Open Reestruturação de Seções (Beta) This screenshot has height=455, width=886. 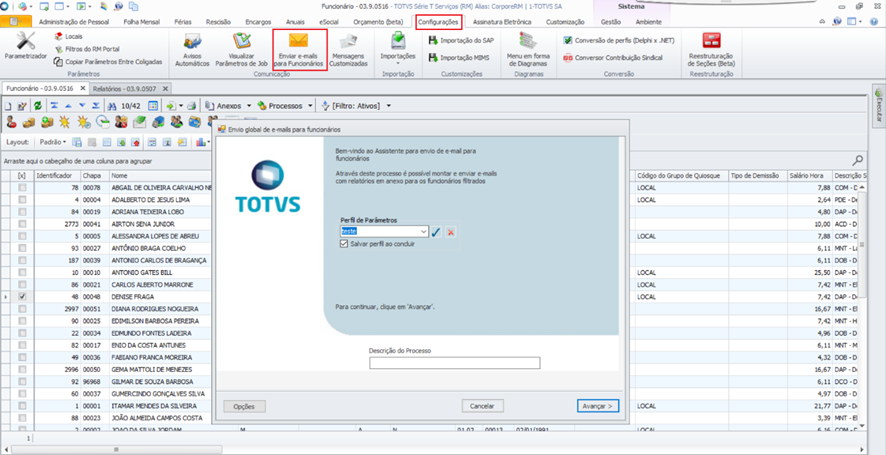click(711, 50)
